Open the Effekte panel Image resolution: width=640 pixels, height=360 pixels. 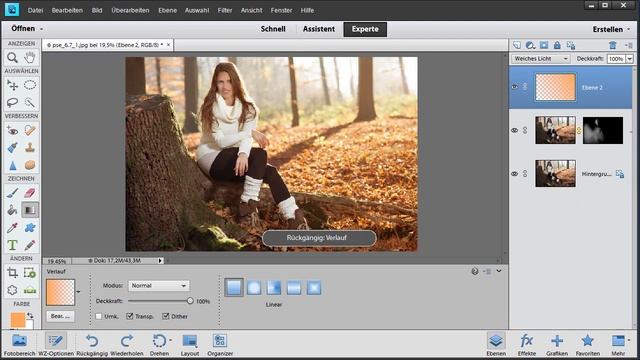pos(527,345)
